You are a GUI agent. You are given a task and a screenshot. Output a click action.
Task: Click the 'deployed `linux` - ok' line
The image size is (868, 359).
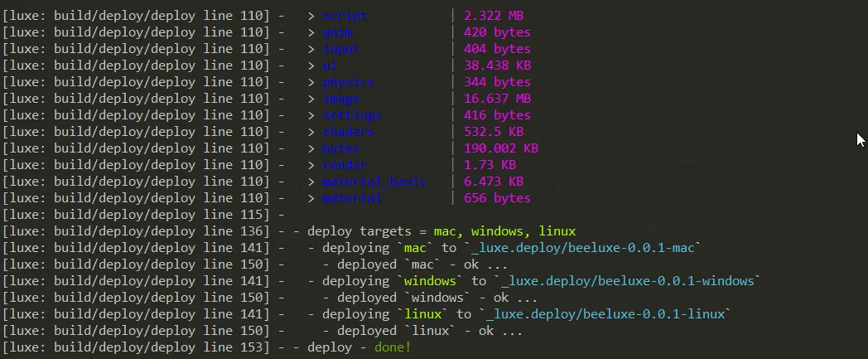(422, 331)
